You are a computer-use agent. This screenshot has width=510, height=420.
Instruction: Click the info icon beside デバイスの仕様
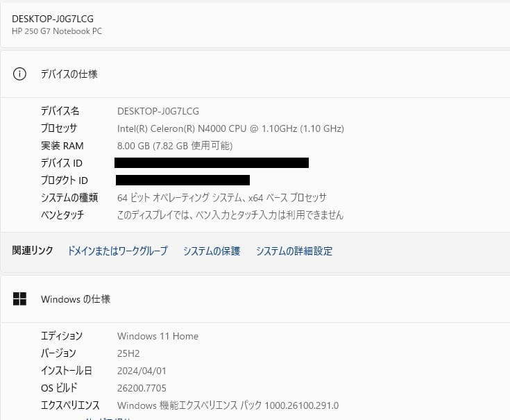[x=19, y=74]
